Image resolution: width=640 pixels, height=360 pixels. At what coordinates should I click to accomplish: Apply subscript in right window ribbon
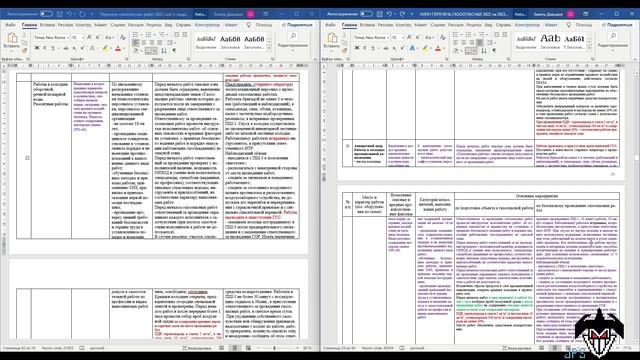394,48
